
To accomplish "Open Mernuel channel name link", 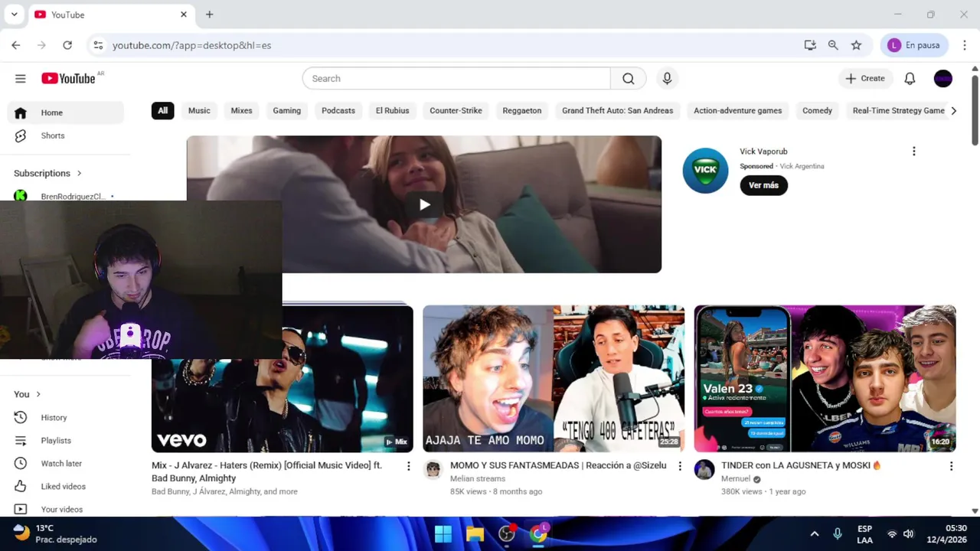I will point(736,479).
